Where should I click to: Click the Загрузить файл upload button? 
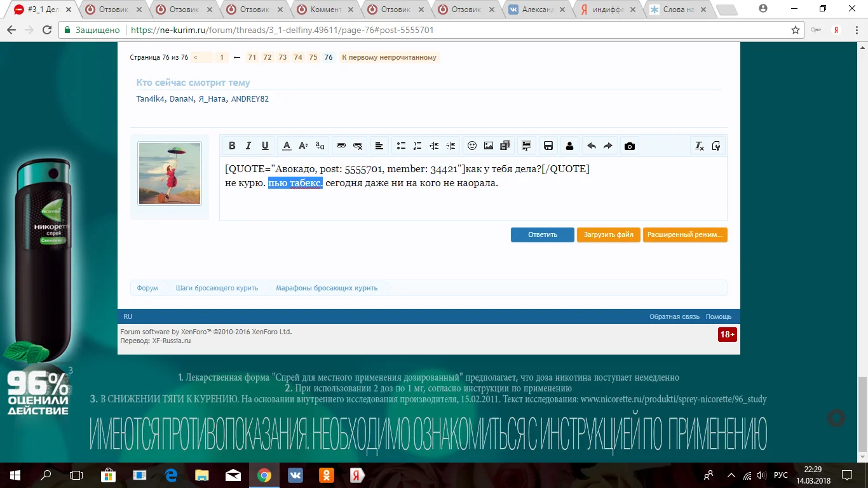[608, 234]
